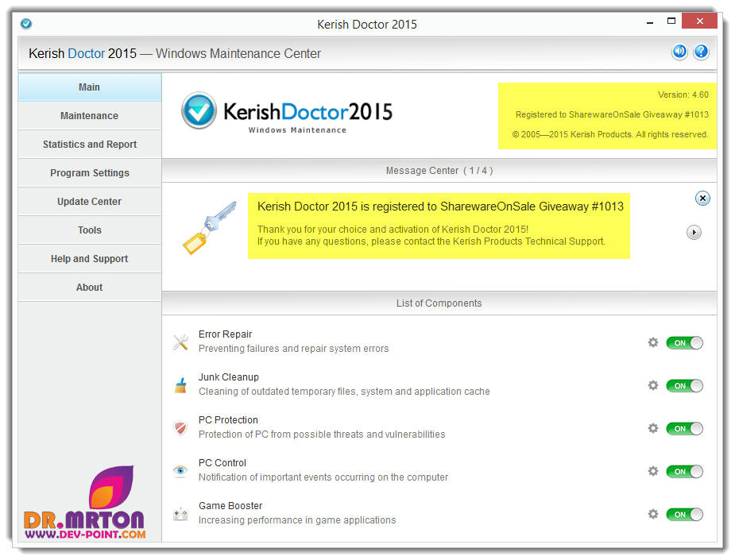Click the Error Repair component title
The width and height of the screenshot is (735, 560).
pos(225,334)
